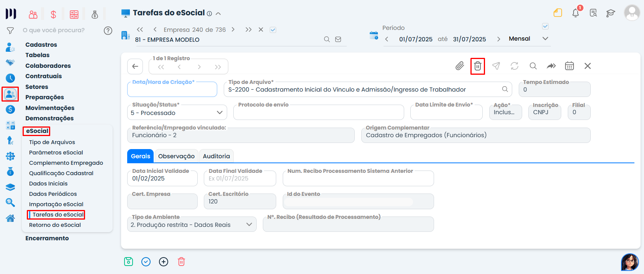The height and width of the screenshot is (274, 644).
Task: Click the trash icon in record toolbar
Action: point(477,66)
